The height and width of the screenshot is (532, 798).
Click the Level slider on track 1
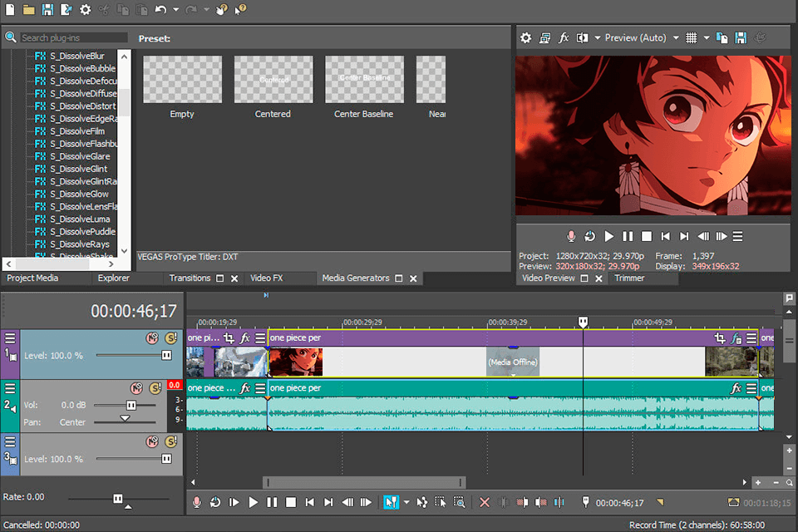tap(167, 354)
